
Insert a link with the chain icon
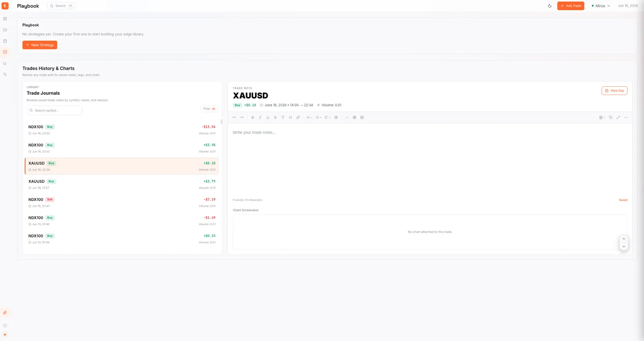point(298,118)
